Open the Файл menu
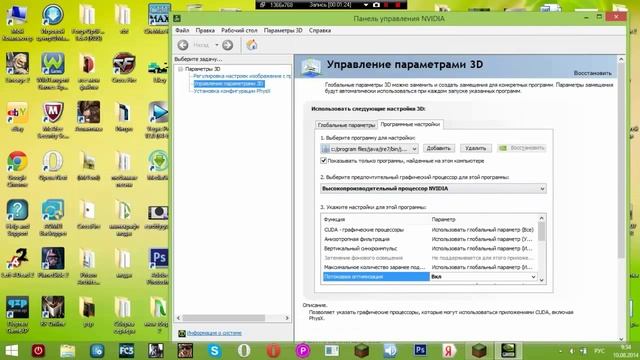Viewport: 640px width, 360px height. (x=182, y=31)
